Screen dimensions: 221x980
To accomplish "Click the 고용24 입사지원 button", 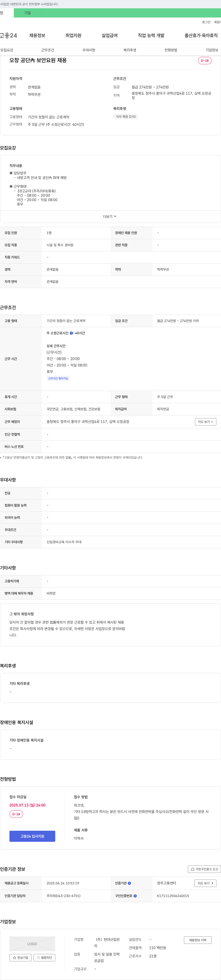I will pos(32,836).
